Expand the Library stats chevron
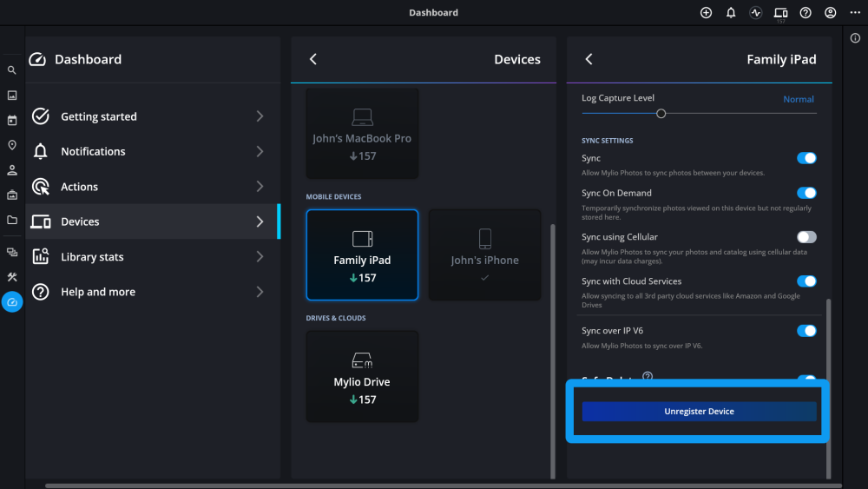The image size is (868, 489). (x=260, y=257)
